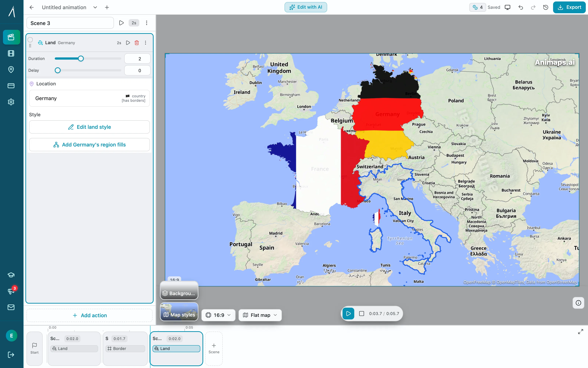Open the tutorials graduation cap icon

pyautogui.click(x=11, y=275)
